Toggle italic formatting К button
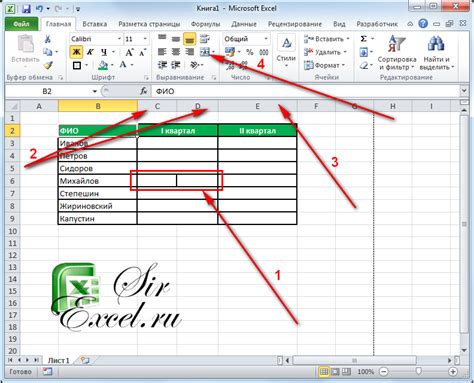 [90, 52]
